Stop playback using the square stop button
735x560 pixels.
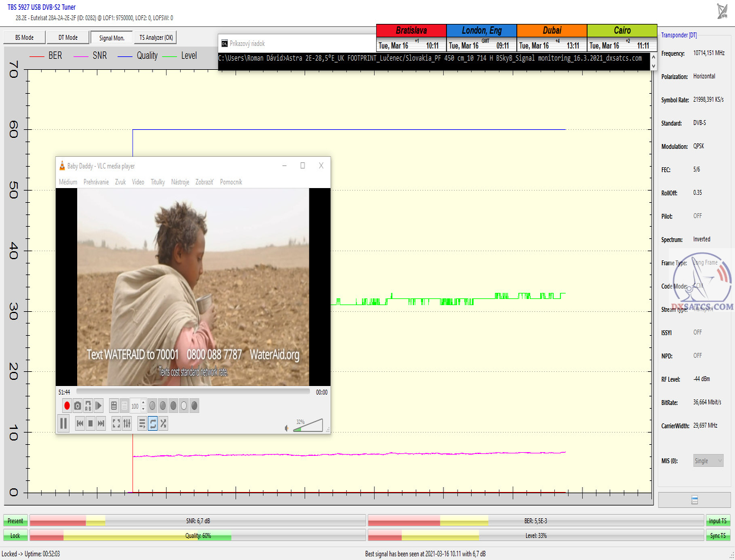coord(90,423)
